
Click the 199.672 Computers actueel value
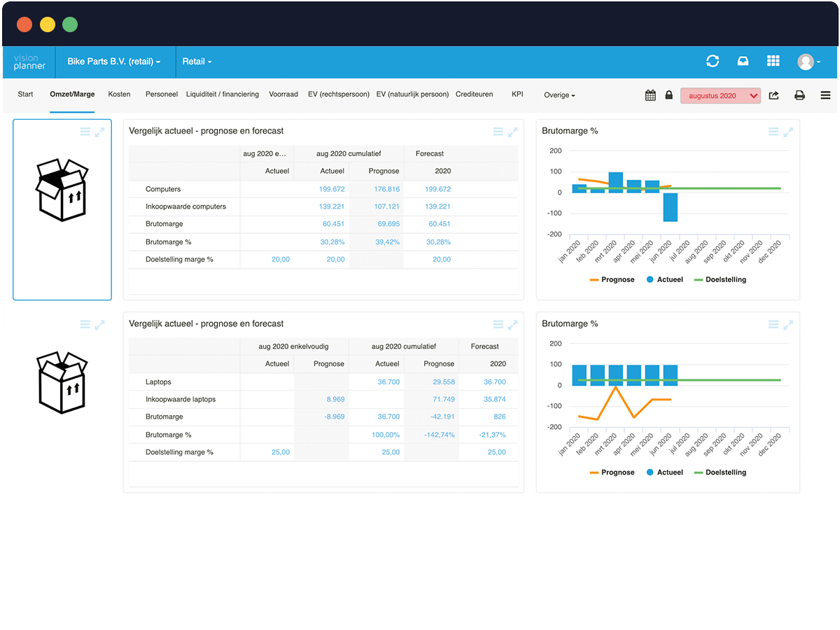[x=332, y=189]
